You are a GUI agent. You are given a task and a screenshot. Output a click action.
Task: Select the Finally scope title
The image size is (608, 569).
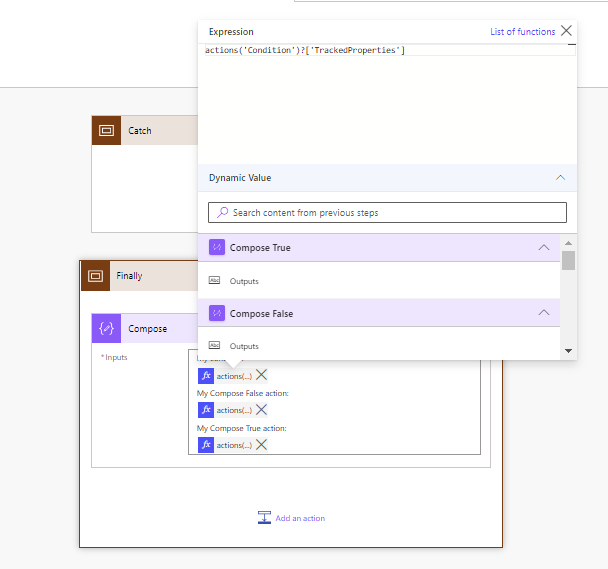(129, 276)
